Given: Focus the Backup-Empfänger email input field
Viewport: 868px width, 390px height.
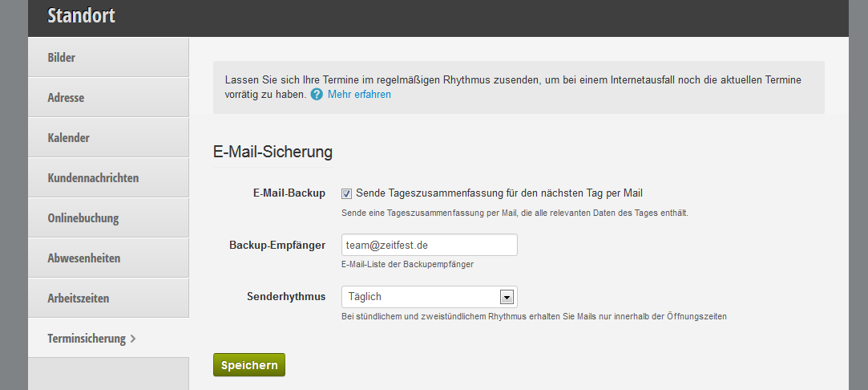Looking at the screenshot, I should 429,245.
